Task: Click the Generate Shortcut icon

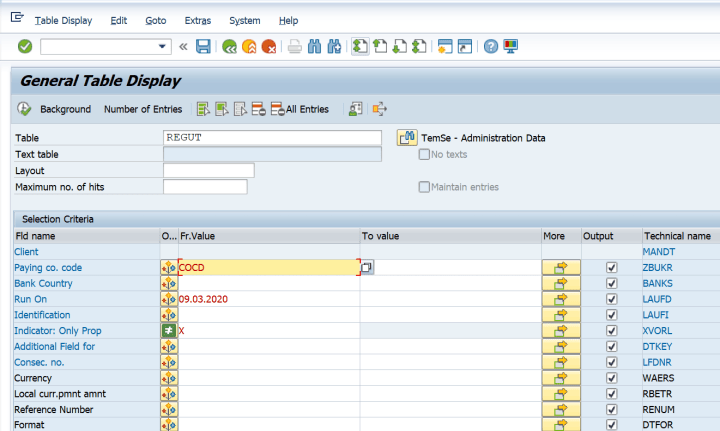Action: tap(465, 46)
